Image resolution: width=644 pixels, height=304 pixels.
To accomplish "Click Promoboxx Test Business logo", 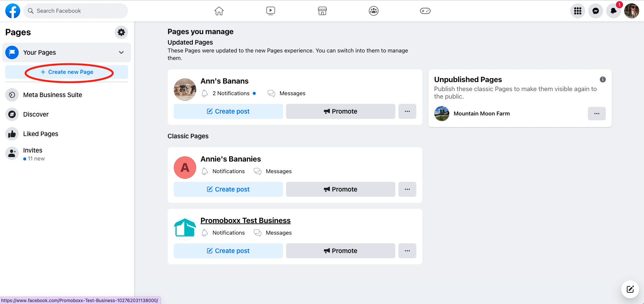I will (185, 229).
